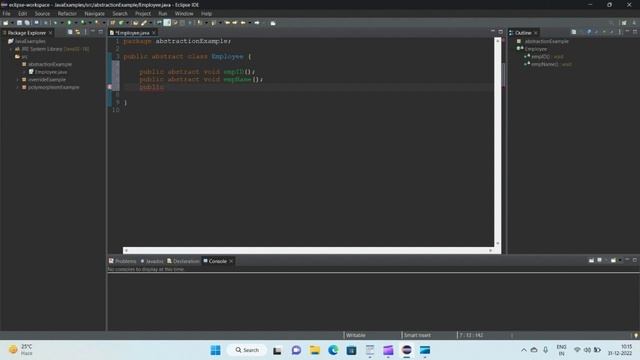
Task: Click the editor vertical scrollbar
Action: tap(498, 142)
